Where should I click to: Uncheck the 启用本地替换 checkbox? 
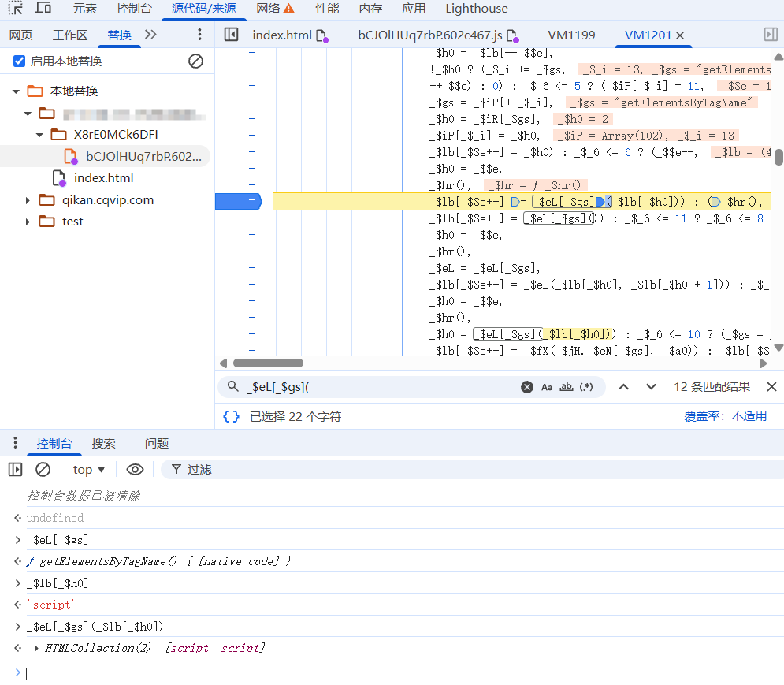coord(20,61)
